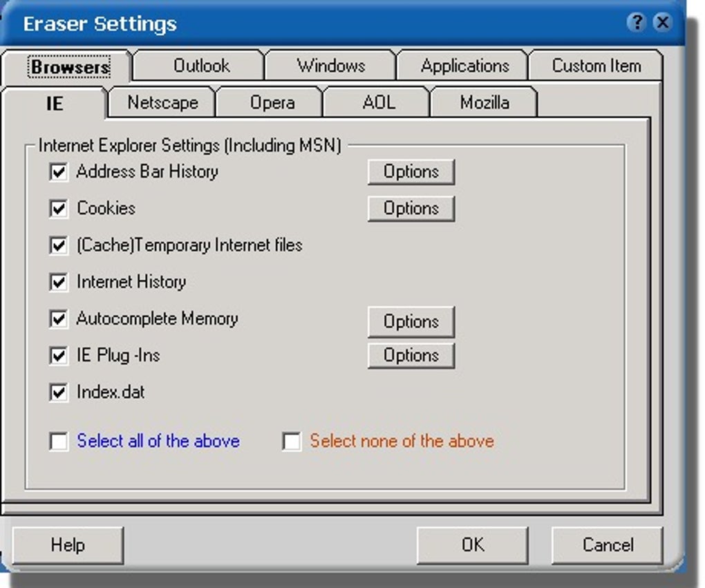Open Options for Autocomplete Memory
This screenshot has width=705, height=588.
(x=411, y=322)
